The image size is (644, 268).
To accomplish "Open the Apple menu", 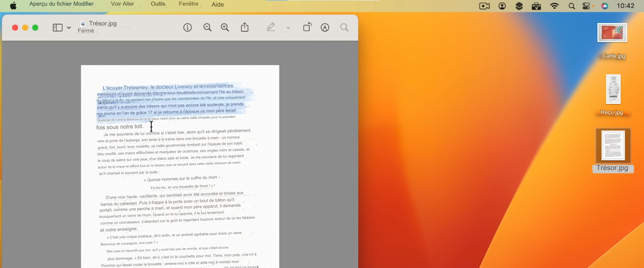I will tap(13, 6).
